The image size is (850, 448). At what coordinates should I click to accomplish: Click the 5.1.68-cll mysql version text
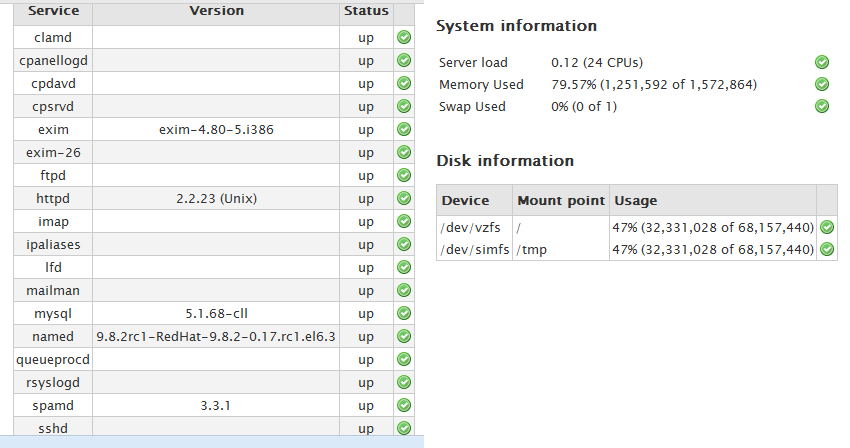(x=216, y=313)
